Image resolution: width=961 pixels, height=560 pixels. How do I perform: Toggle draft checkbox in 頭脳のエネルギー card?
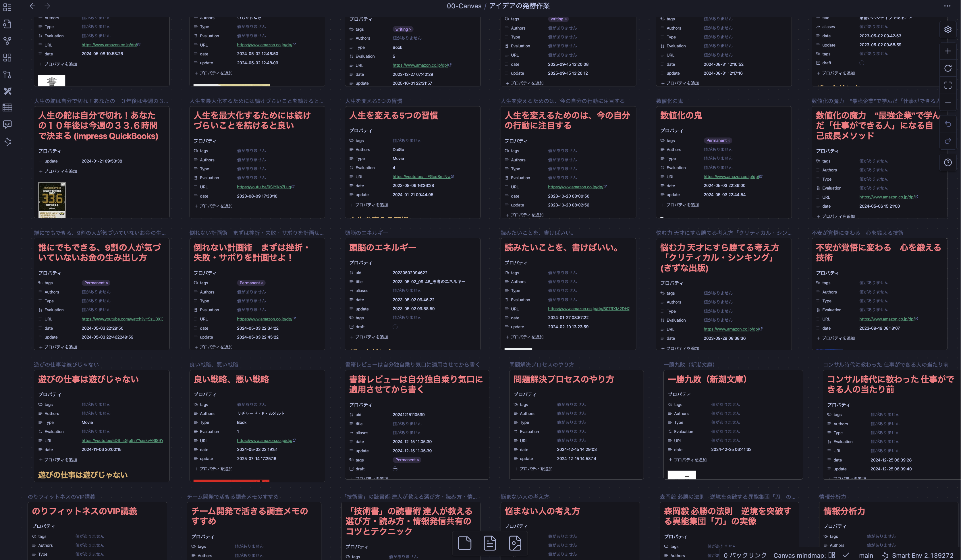[395, 327]
